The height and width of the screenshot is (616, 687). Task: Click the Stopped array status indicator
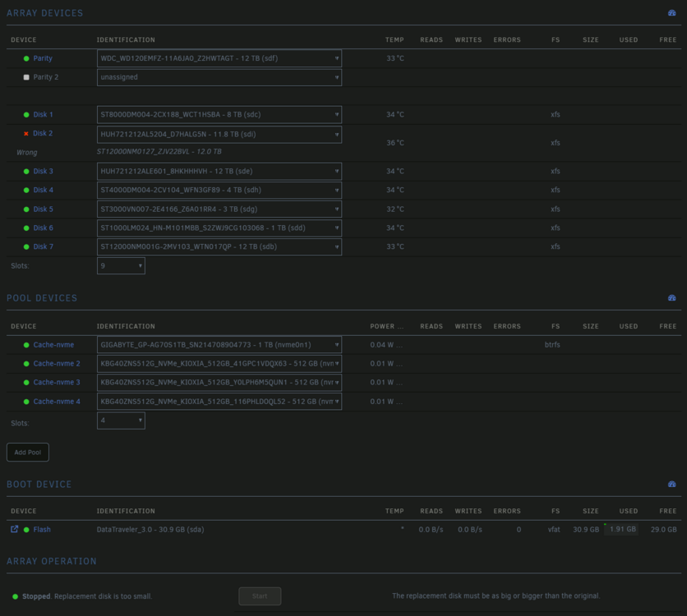point(16,596)
